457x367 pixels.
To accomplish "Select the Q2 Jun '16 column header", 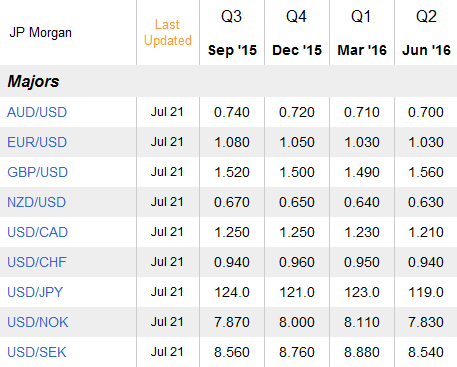I will [426, 33].
